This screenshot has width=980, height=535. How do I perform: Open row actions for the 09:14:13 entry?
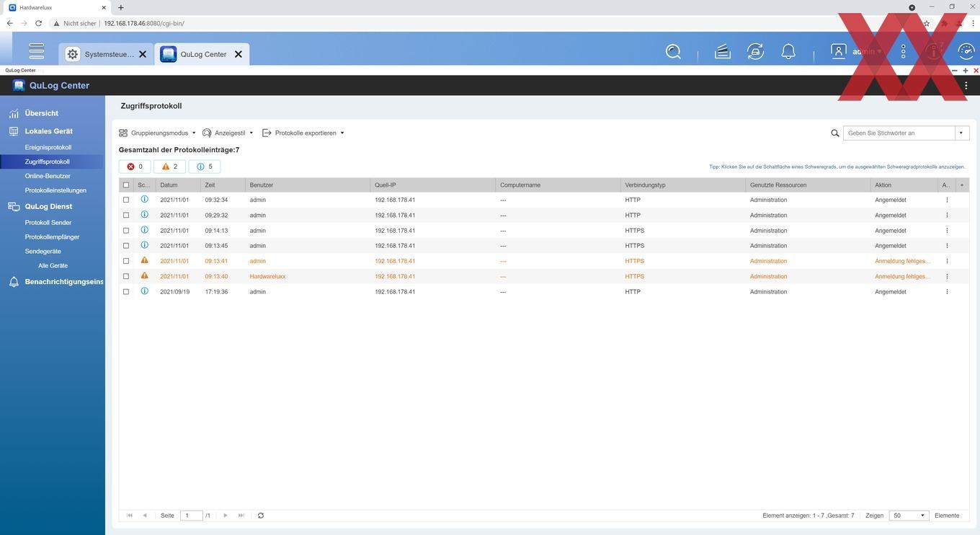(947, 231)
